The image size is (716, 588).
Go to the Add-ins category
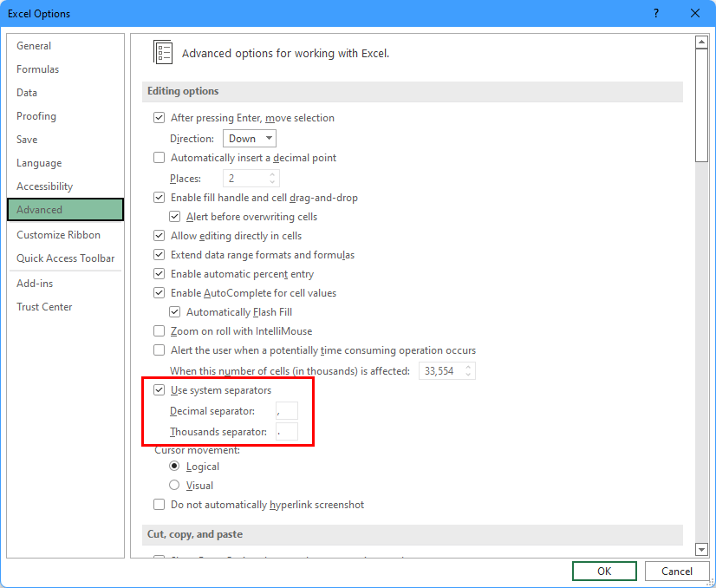65,284
